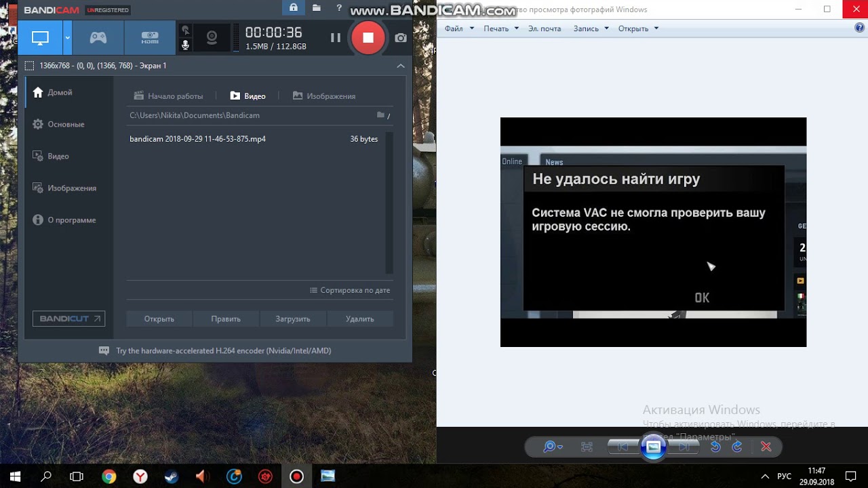The height and width of the screenshot is (488, 868).
Task: Click the Открыть button
Action: point(159,319)
